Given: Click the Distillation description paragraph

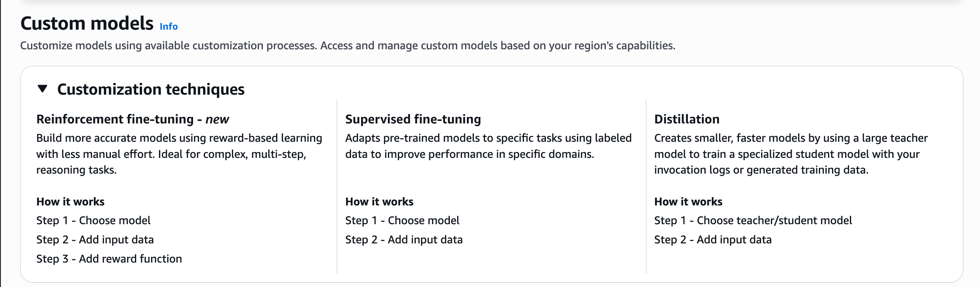Looking at the screenshot, I should pos(790,154).
